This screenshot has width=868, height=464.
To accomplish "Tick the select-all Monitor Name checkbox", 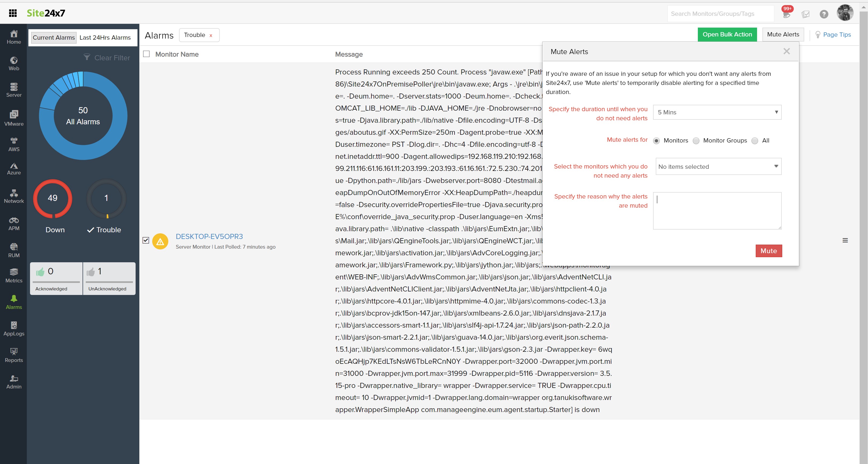I will point(146,54).
